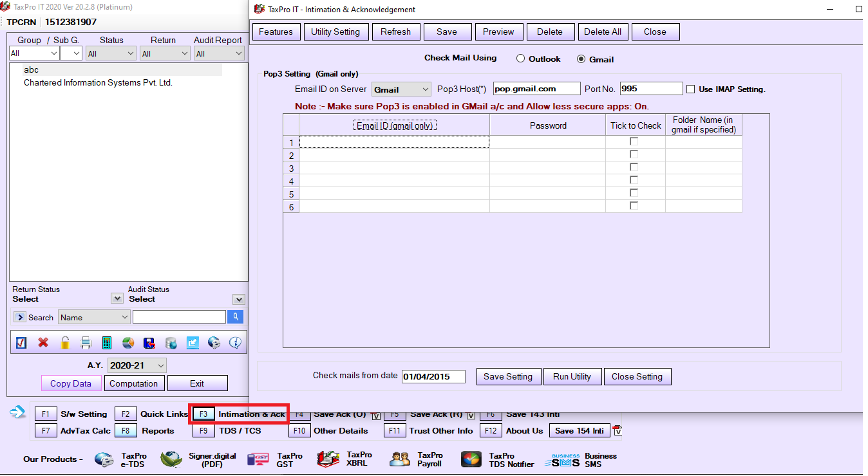Expand the Audit Status dropdown

239,299
